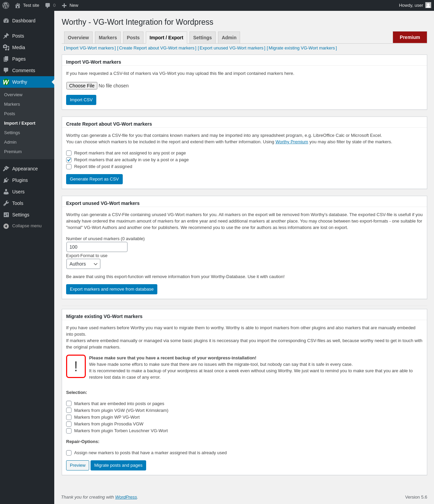This screenshot has height=504, width=434.
Task: Click Export markers and remove from database
Action: 112,289
